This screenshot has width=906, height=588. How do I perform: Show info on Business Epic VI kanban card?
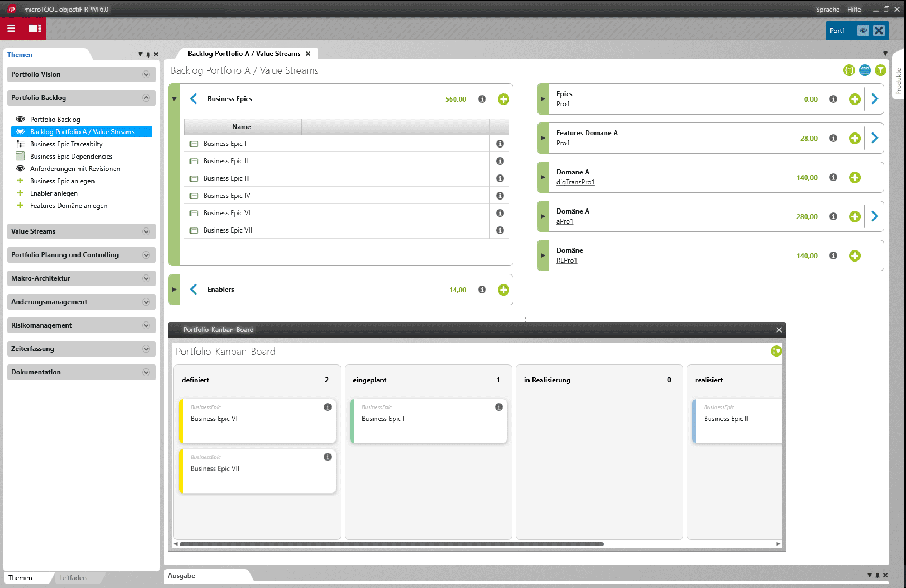[x=328, y=407]
